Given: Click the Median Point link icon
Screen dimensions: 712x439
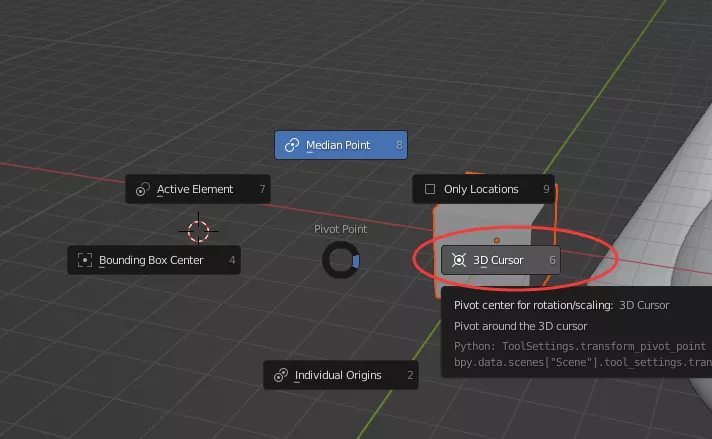Looking at the screenshot, I should coord(292,145).
